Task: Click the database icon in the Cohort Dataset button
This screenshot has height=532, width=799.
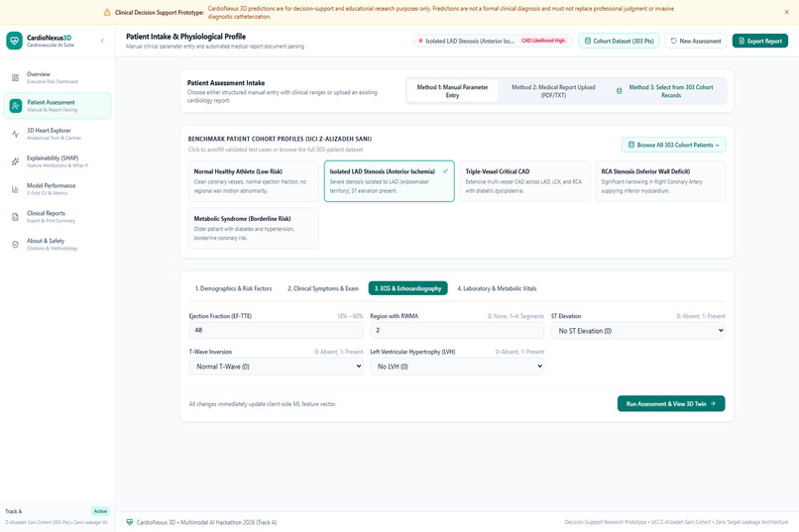Action: (x=588, y=41)
